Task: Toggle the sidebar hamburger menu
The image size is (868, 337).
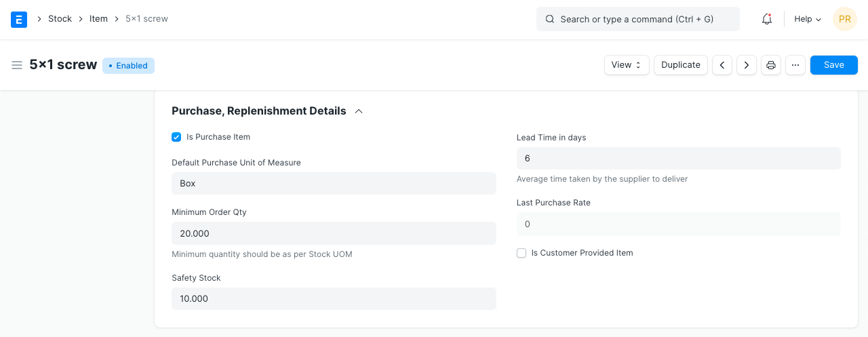Action: (x=17, y=65)
